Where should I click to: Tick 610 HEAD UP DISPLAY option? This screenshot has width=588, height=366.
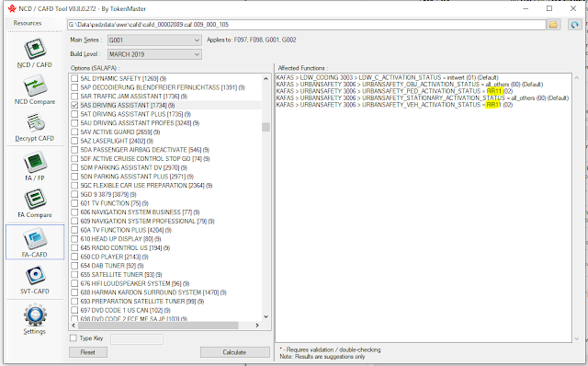pyautogui.click(x=74, y=239)
